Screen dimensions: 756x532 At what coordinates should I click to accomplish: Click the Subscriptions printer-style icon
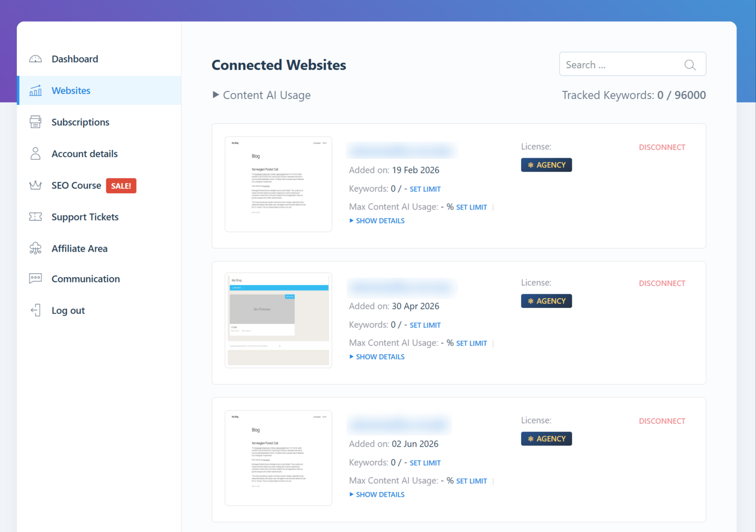(36, 122)
